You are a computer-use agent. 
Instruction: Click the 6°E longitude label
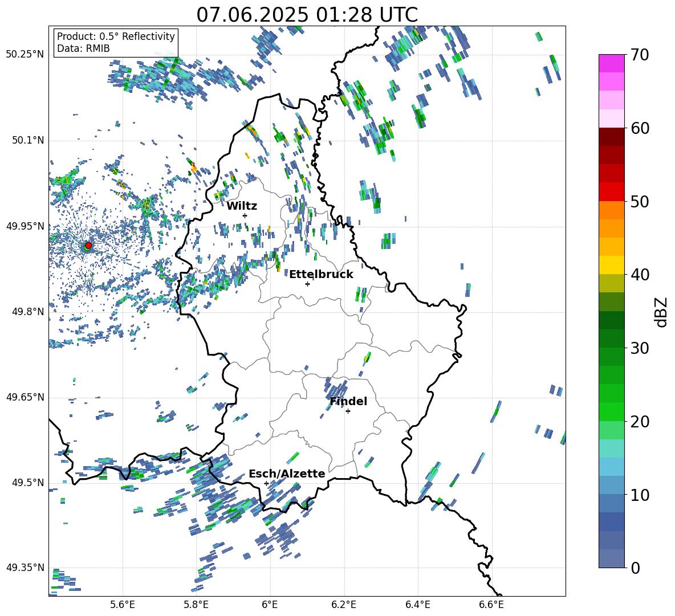click(270, 605)
